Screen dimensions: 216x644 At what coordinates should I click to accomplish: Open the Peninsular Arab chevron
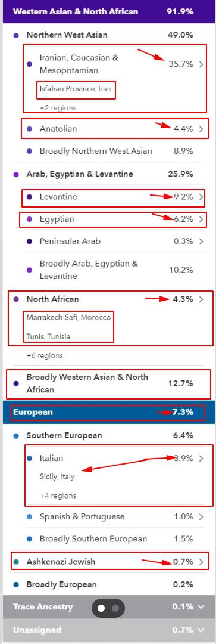[201, 241]
